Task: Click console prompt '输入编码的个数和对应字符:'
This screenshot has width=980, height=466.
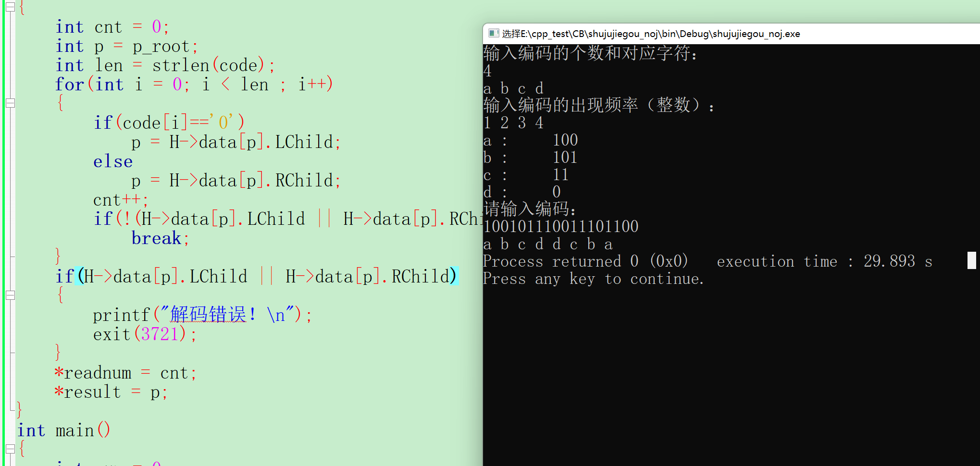Action: [590, 53]
